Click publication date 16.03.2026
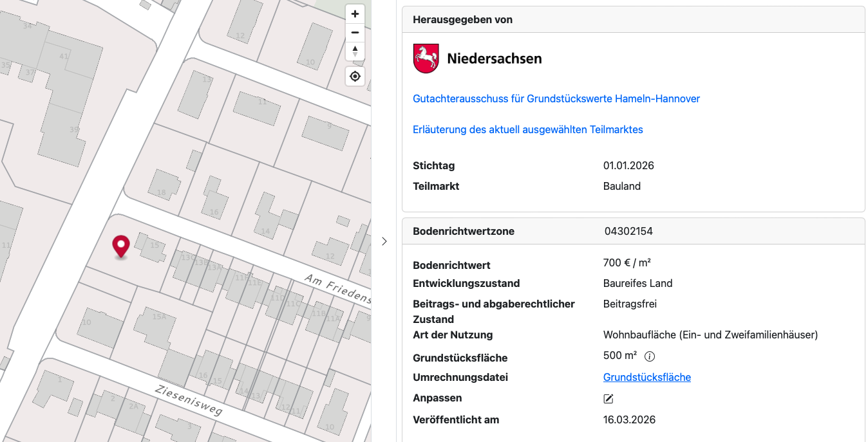The height and width of the screenshot is (442, 868). tap(630, 419)
